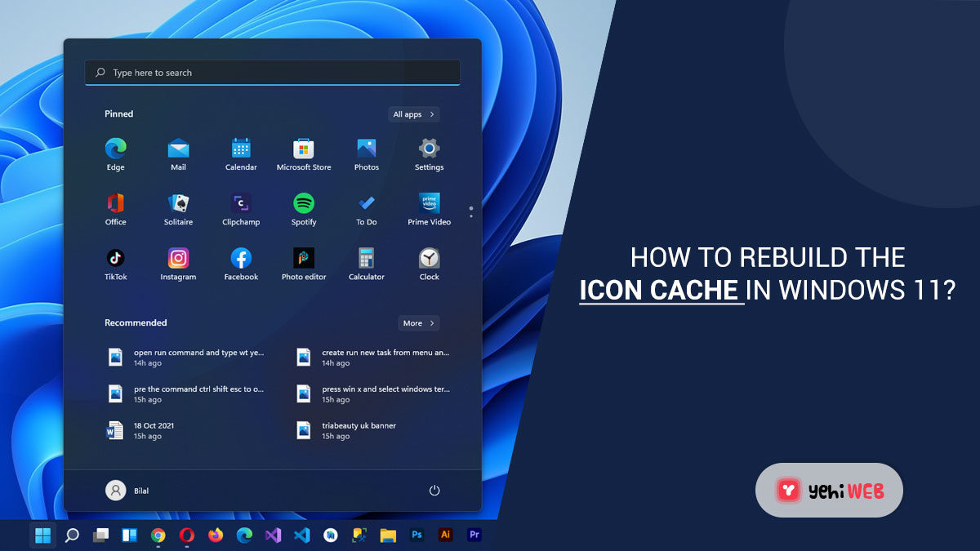This screenshot has height=551, width=980.
Task: Open recommended file 'triabeauty uk banner'
Action: [x=359, y=430]
